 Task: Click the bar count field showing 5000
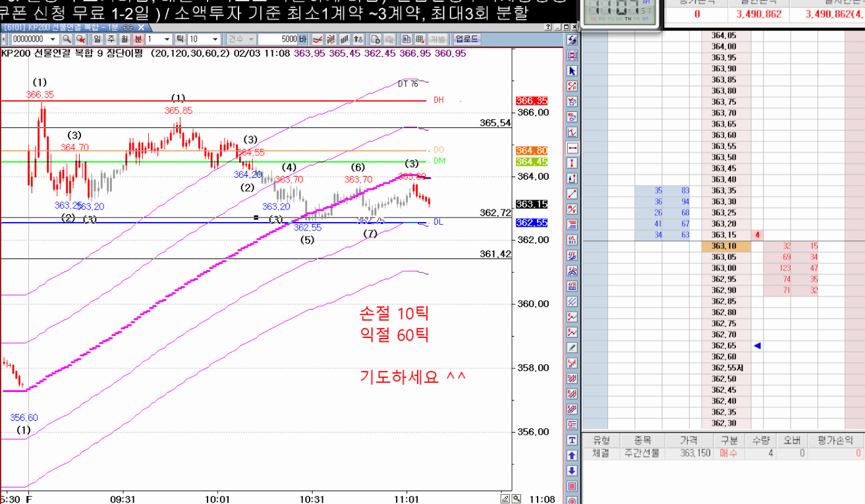pos(279,40)
